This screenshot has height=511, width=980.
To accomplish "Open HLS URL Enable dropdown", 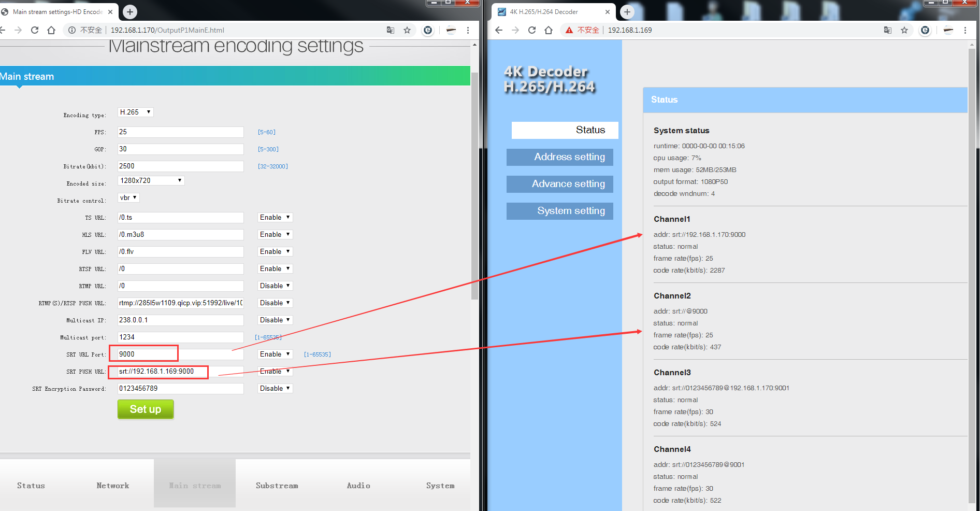I will pos(275,234).
